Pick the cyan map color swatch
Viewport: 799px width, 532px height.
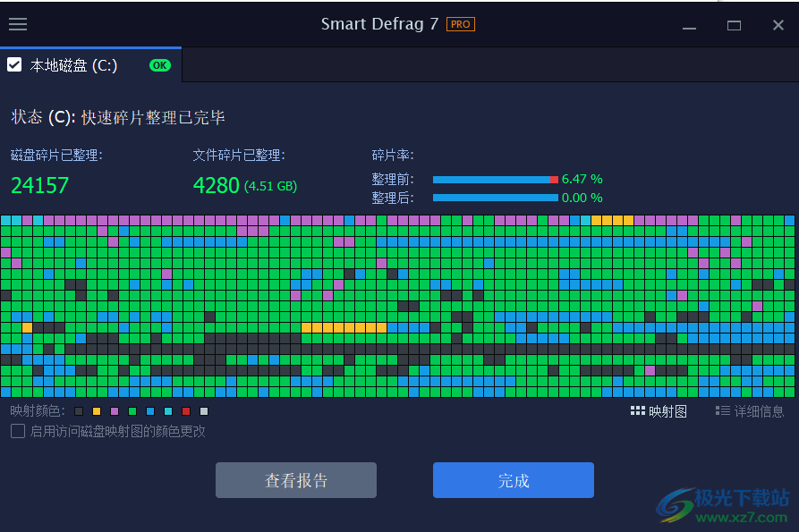(x=168, y=411)
